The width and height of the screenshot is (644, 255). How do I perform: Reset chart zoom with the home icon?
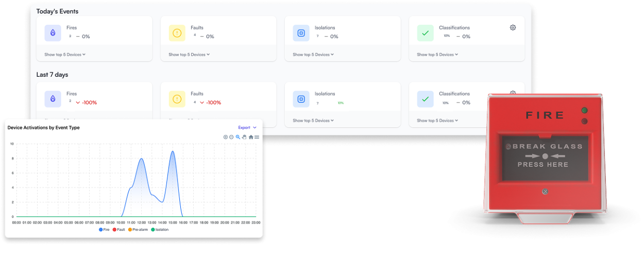251,137
